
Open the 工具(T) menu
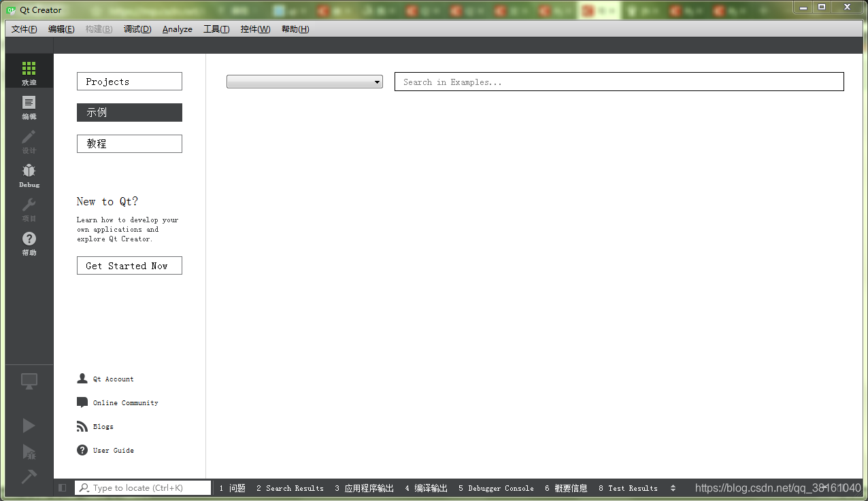(216, 29)
